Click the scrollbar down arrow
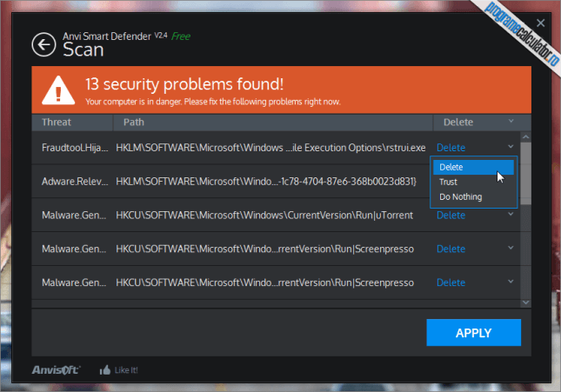The image size is (561, 392). [525, 302]
